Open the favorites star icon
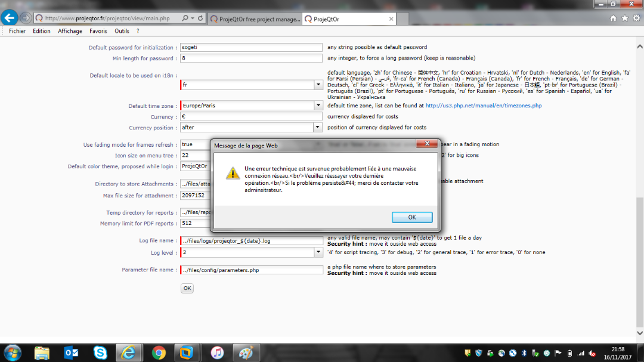Screen dimensions: 644x362 point(625,18)
